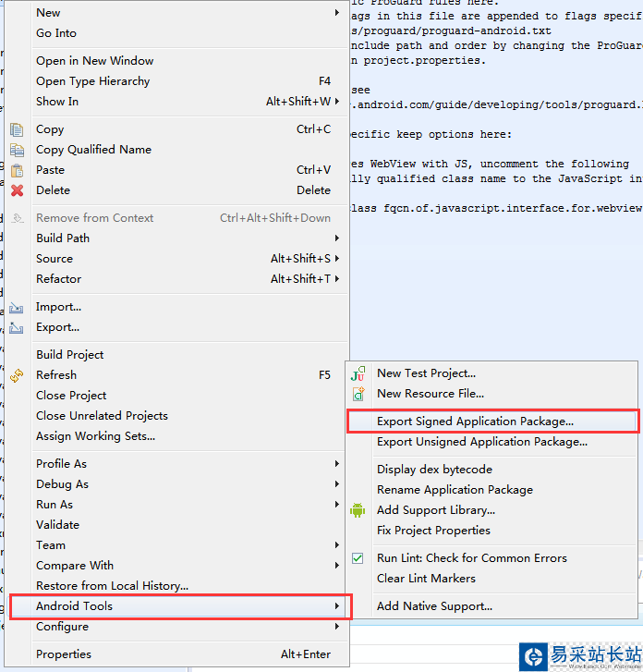Image resolution: width=643 pixels, height=672 pixels.
Task: Click the Copy Qualified Name icon
Action: [x=17, y=150]
